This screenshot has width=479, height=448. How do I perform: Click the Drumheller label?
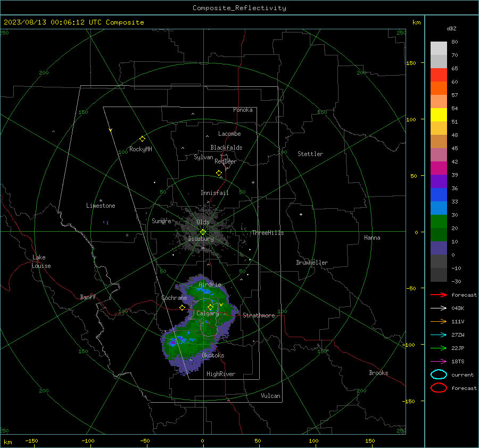click(x=312, y=263)
